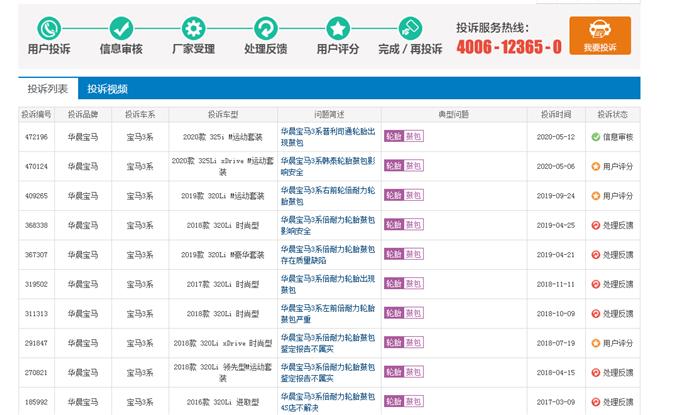The width and height of the screenshot is (700, 415).
Task: Click 华晨宝马 in row 291847
Action: click(x=83, y=343)
